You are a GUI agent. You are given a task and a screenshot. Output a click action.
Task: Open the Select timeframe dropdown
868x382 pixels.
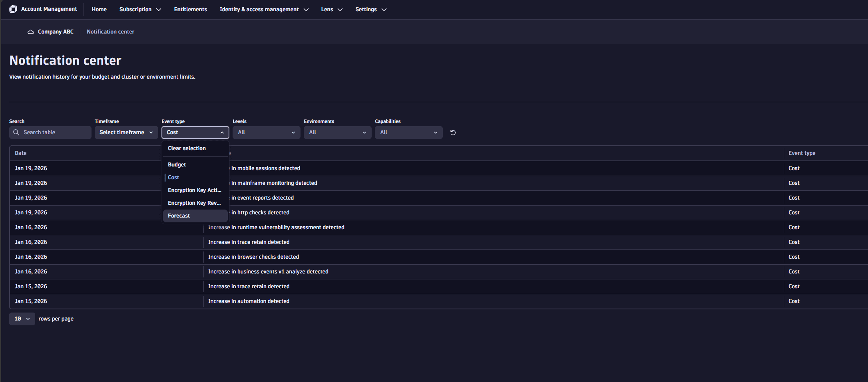(126, 132)
